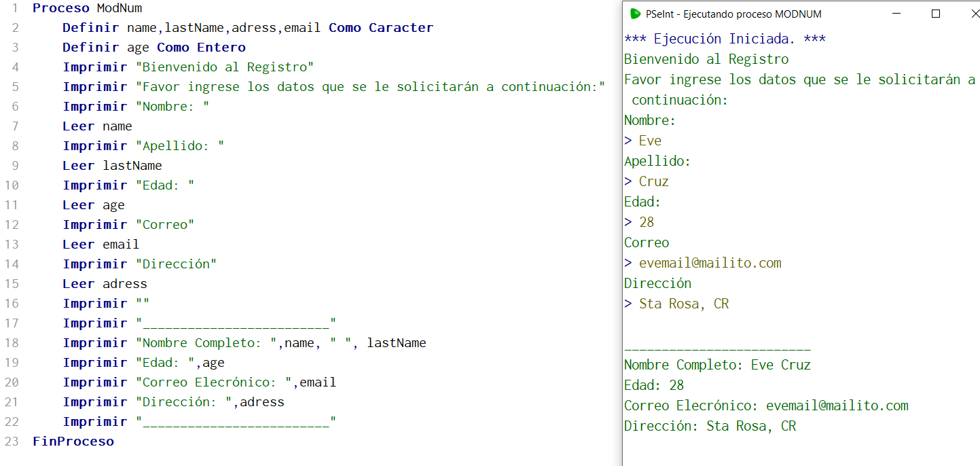980x466 pixels.
Task: Click the "FinProceso" keyword
Action: (73, 441)
